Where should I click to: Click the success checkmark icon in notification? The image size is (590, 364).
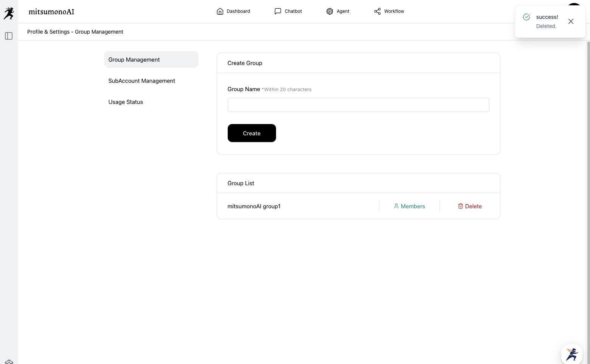(526, 17)
